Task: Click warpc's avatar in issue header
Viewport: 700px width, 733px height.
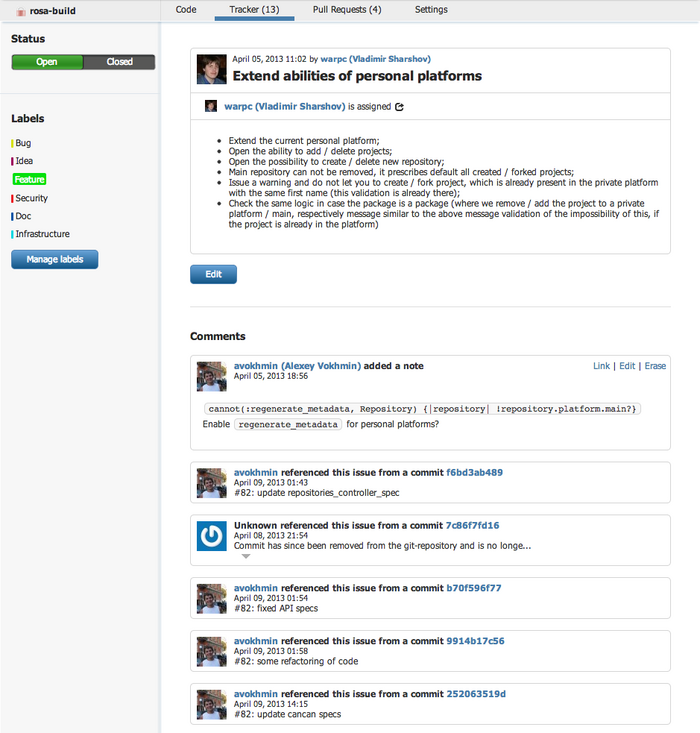Action: (x=212, y=69)
